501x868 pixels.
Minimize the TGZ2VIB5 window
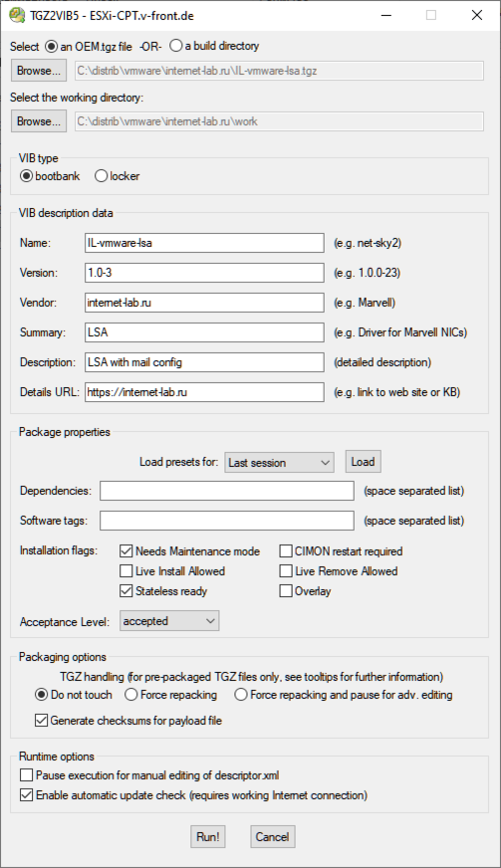point(386,15)
